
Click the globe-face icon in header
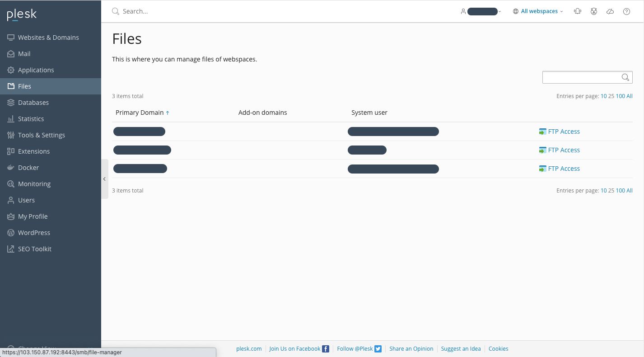point(594,11)
